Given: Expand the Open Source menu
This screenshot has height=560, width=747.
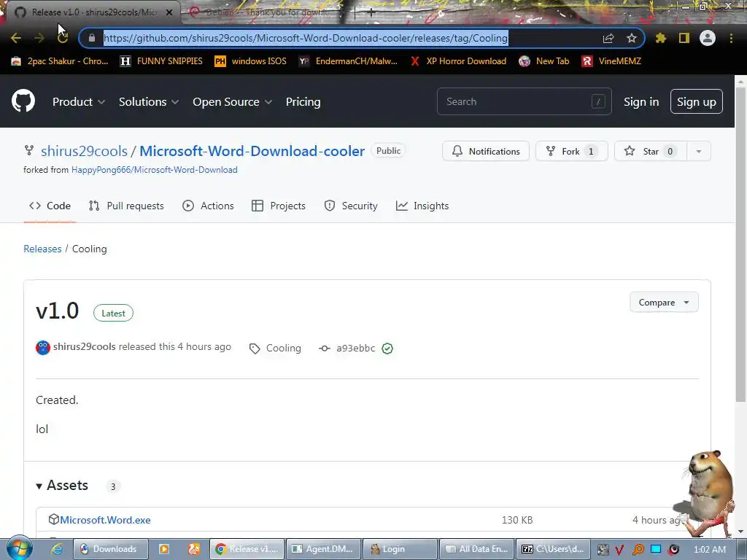Looking at the screenshot, I should pos(233,101).
